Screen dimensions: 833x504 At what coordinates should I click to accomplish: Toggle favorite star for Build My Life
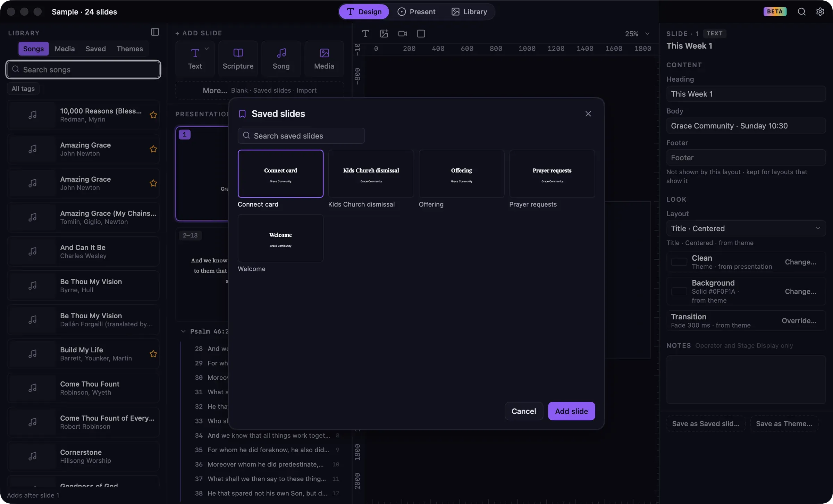(x=153, y=354)
